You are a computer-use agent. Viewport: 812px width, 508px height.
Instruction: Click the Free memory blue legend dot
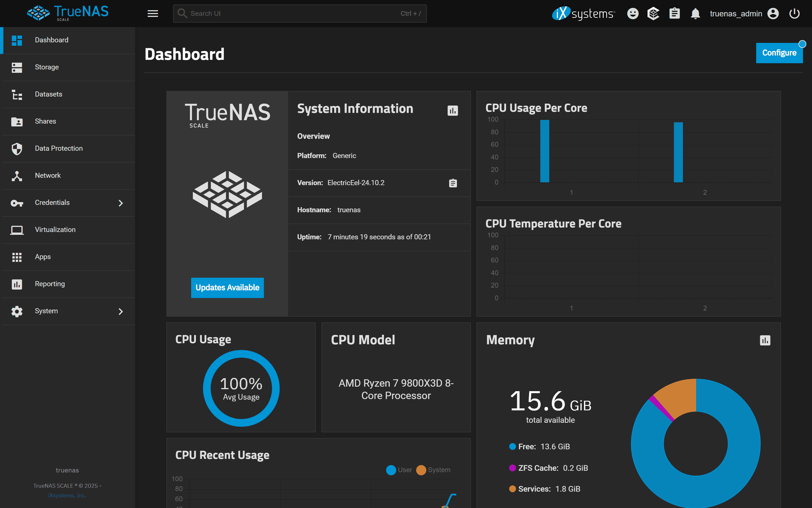pyautogui.click(x=512, y=446)
